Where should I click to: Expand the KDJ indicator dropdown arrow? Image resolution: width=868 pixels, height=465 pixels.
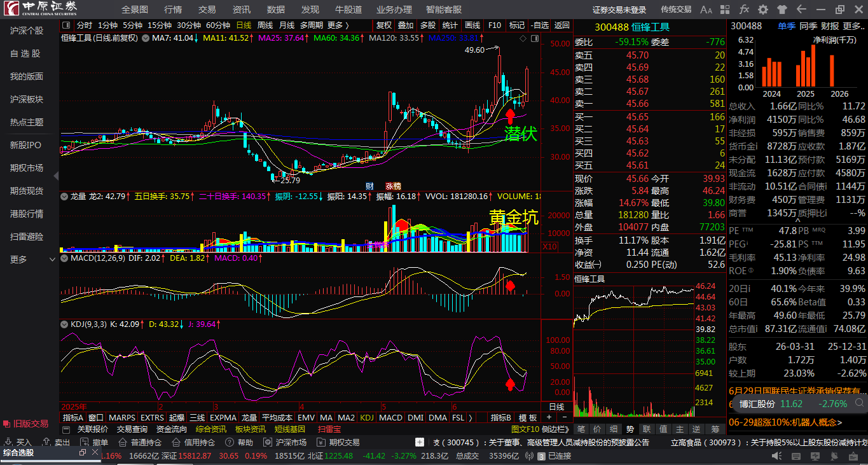pos(64,324)
